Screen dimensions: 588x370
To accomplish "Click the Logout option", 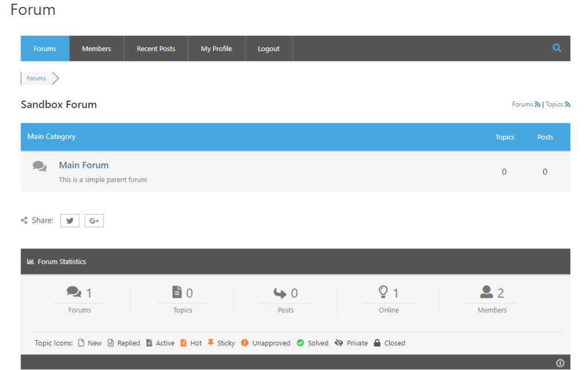I will [269, 48].
